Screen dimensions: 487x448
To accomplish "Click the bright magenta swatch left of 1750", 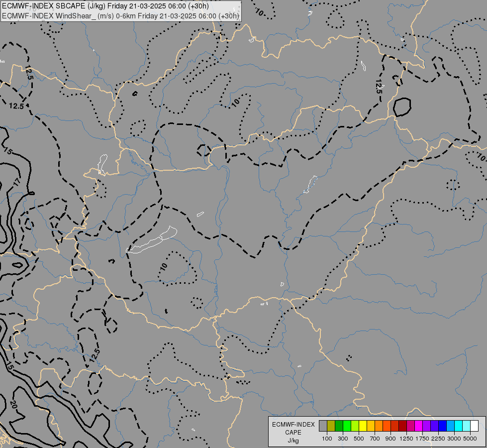I will tap(419, 426).
